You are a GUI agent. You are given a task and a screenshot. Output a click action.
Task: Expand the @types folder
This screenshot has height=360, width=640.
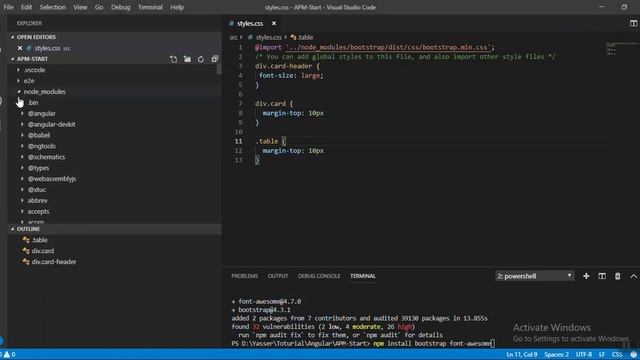38,168
